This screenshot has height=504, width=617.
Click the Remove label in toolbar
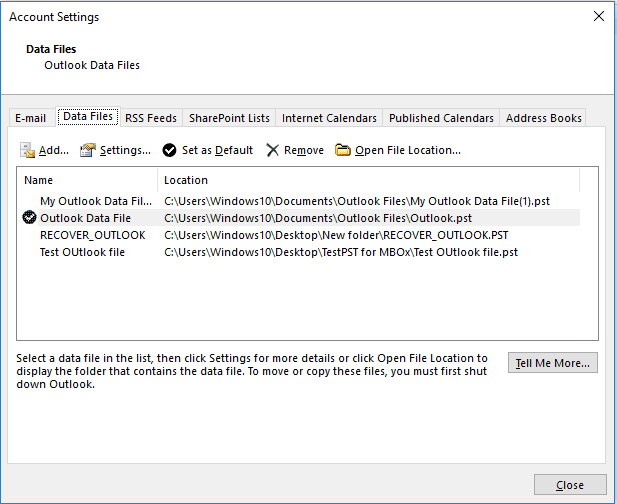[x=304, y=150]
